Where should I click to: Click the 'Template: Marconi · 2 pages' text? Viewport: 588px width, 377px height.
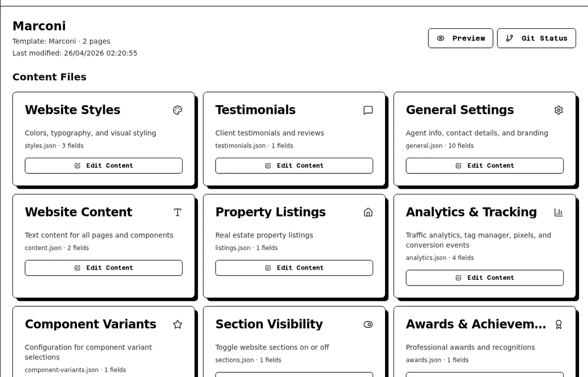click(x=61, y=41)
